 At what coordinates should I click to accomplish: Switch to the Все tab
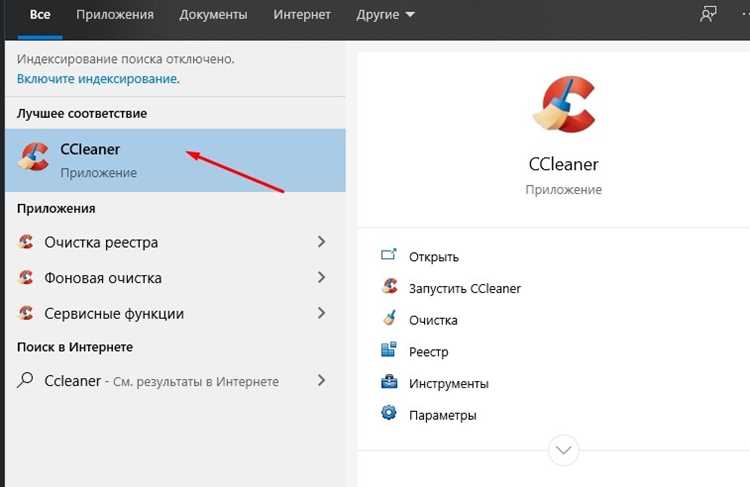coord(40,15)
